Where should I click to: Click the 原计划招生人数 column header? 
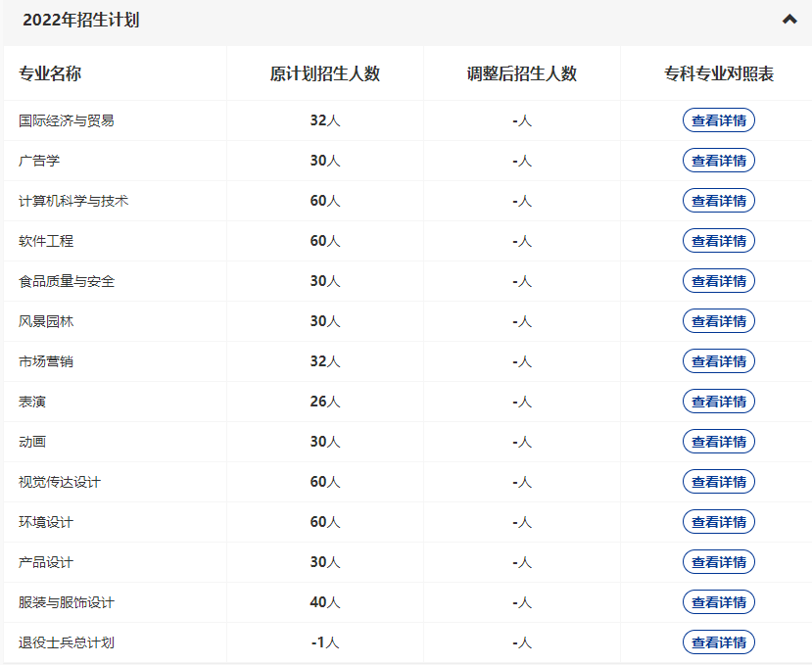[x=324, y=73]
